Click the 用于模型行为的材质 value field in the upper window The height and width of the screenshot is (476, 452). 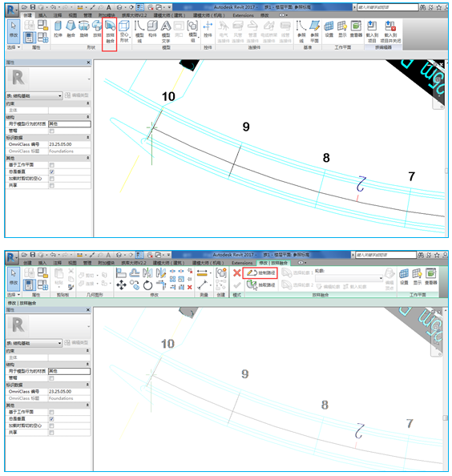70,124
